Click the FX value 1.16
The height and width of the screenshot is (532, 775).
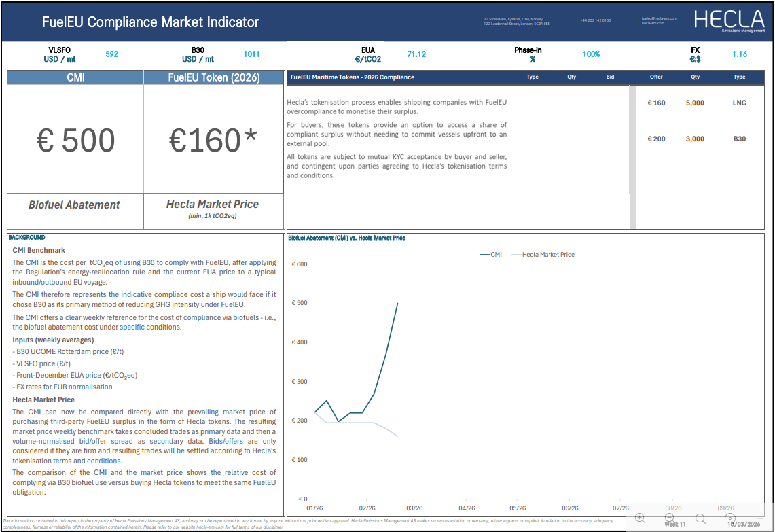tap(740, 54)
